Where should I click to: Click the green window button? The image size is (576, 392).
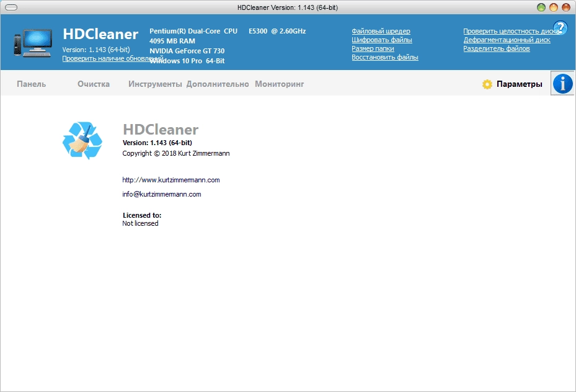tap(541, 7)
